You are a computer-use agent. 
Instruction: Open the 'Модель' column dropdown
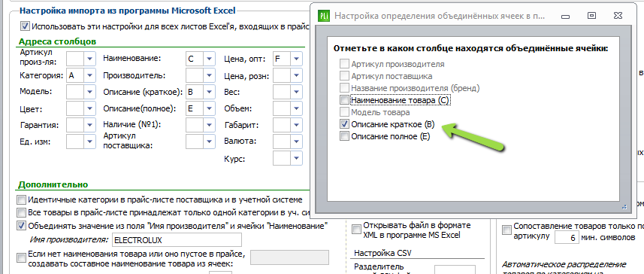89,92
